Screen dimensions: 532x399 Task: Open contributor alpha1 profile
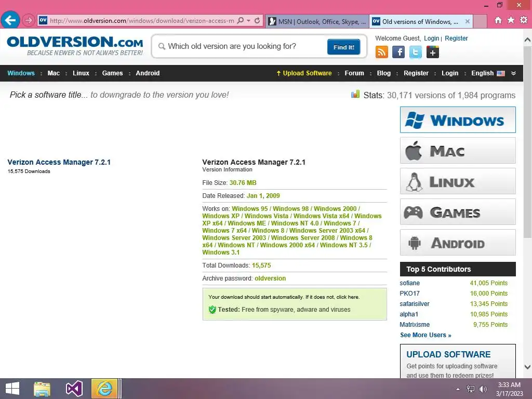tap(409, 314)
